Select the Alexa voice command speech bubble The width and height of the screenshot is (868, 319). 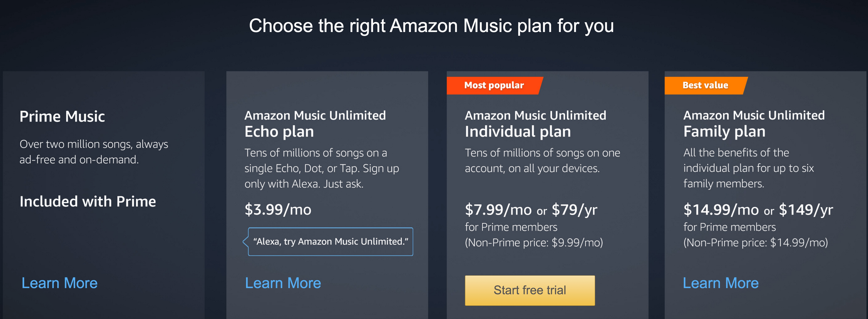(330, 242)
